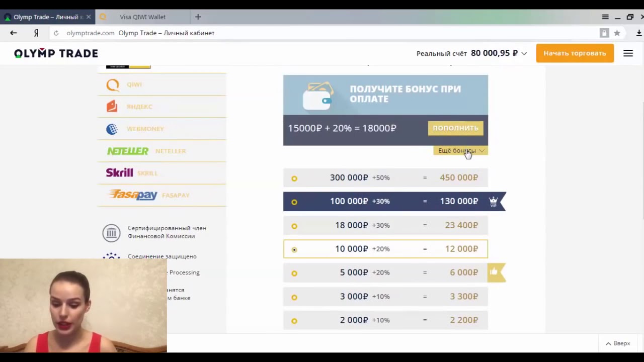
Task: Close the Olymp Trade tab
Action: [x=89, y=17]
